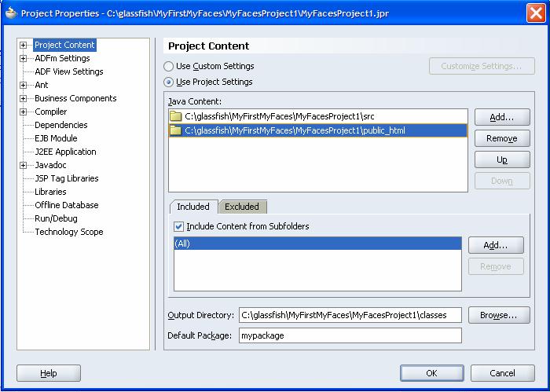Select Libraries in the category tree
Viewport: 550px width, 392px height.
(50, 192)
